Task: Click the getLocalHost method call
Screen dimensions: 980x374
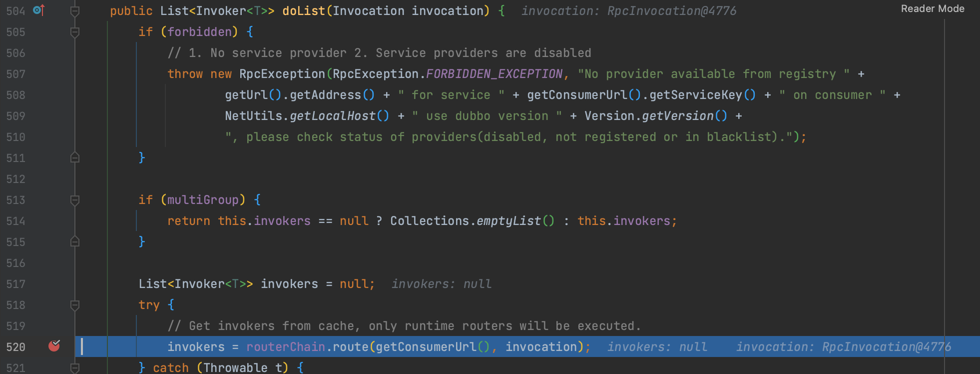Action: point(333,116)
